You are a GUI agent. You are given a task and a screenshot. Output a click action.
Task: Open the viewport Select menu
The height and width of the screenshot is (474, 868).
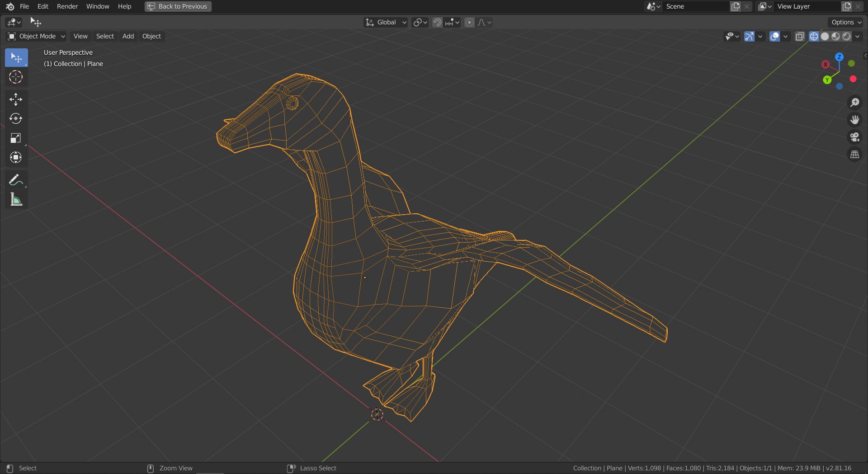pos(105,36)
